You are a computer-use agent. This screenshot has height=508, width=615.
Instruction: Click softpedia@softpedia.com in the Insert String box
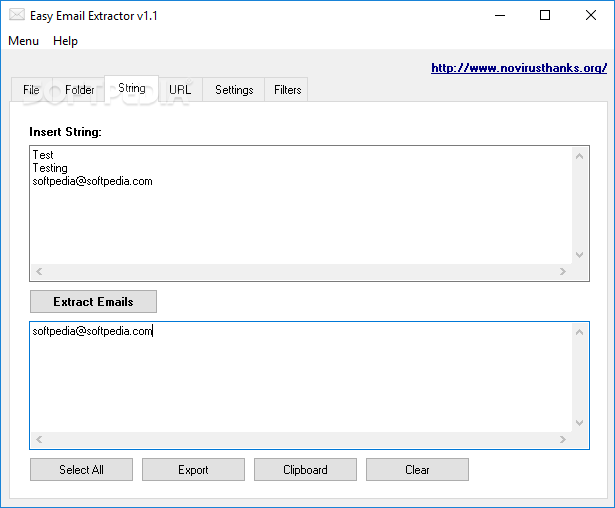click(x=92, y=181)
